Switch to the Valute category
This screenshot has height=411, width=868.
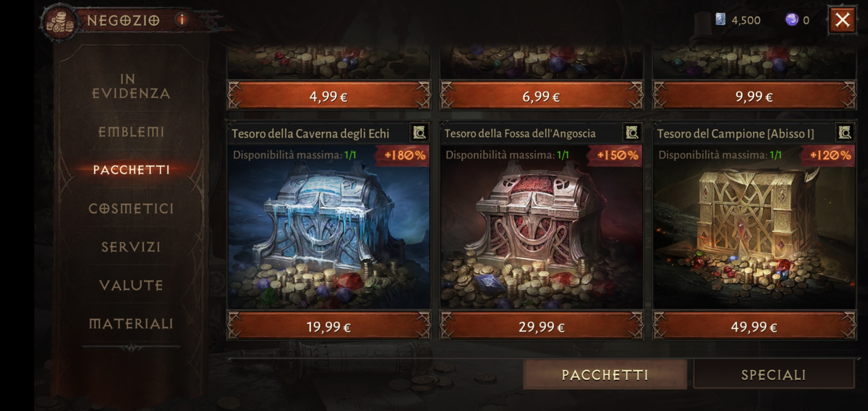tap(131, 285)
